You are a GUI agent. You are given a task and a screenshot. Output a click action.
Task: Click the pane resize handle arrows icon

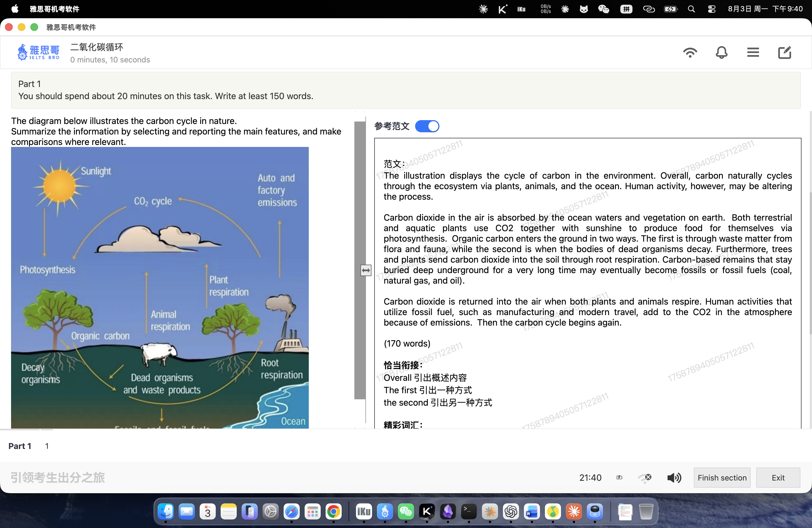(366, 270)
